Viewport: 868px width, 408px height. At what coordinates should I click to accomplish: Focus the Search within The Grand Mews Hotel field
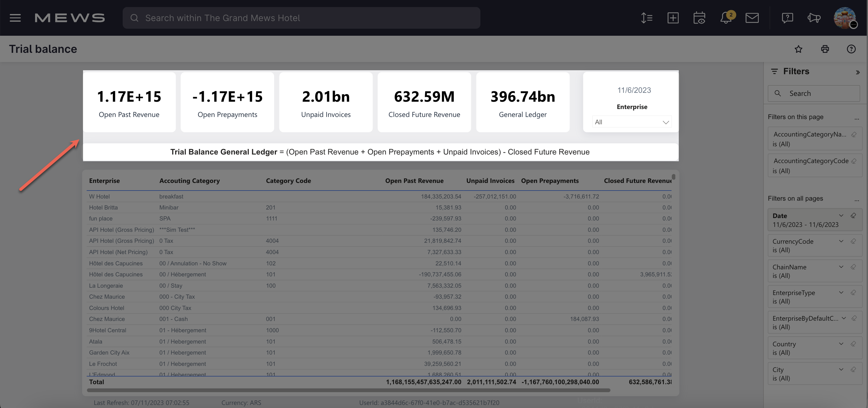301,18
